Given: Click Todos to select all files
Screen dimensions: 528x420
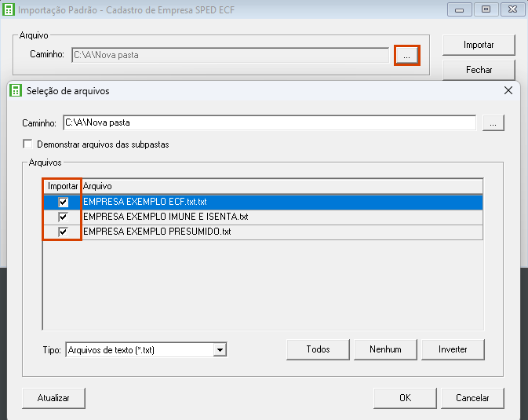Looking at the screenshot, I should tap(318, 349).
